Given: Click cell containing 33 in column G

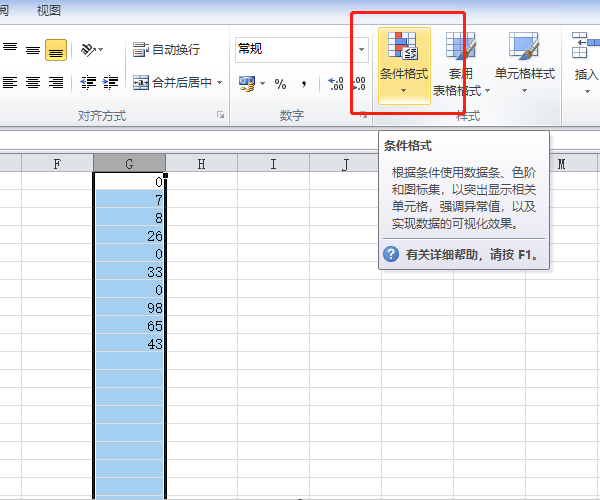Looking at the screenshot, I should 129,271.
